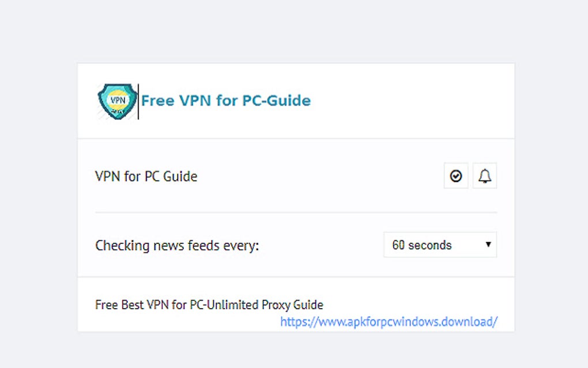Click the horizontal separator below the feed row
The height and width of the screenshot is (368, 588).
click(296, 212)
